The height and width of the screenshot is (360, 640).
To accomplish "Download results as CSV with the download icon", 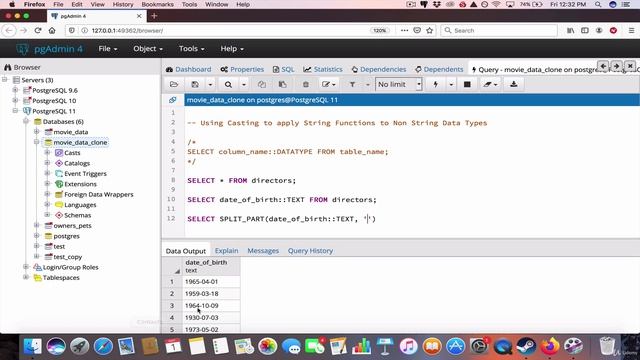I will (514, 84).
